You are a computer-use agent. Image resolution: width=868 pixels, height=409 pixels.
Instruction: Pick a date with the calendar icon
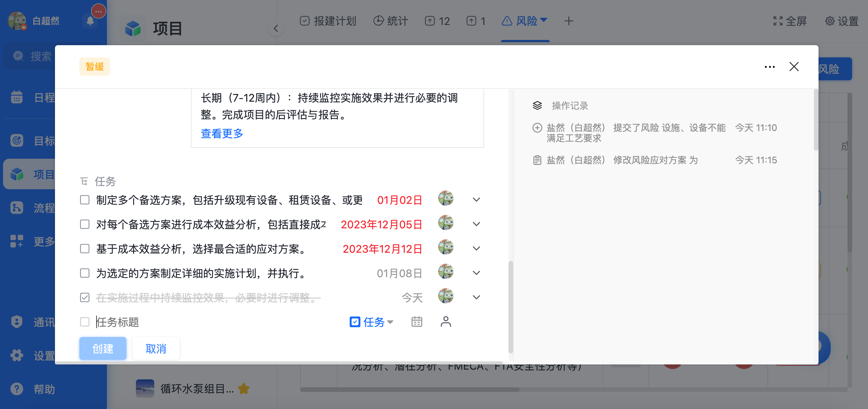click(x=417, y=322)
